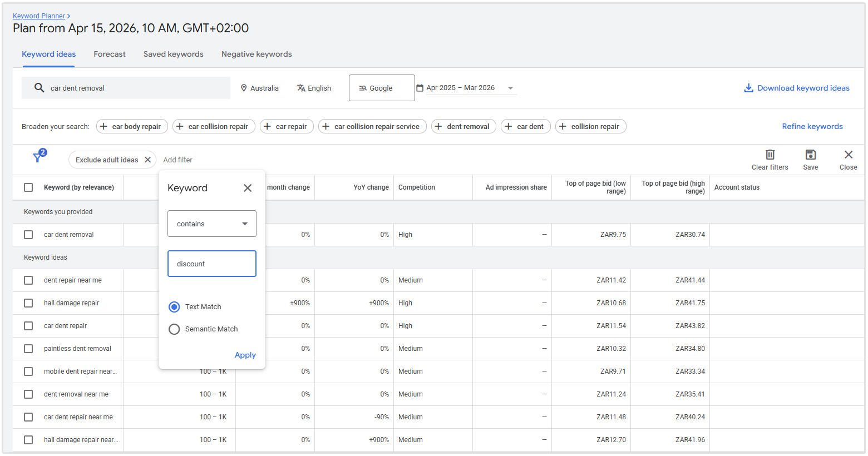Check the hail damage repair row checkbox
The image size is (868, 456).
(28, 303)
